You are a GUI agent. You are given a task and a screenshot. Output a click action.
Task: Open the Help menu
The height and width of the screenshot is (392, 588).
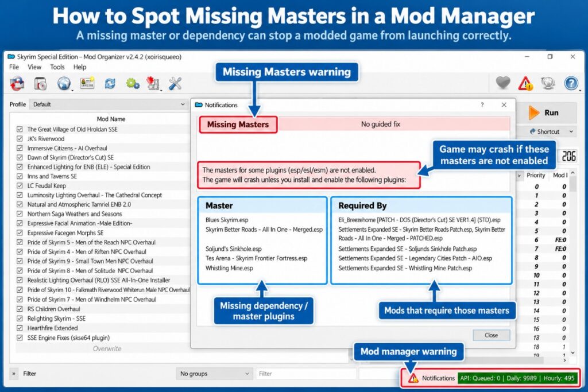point(79,67)
